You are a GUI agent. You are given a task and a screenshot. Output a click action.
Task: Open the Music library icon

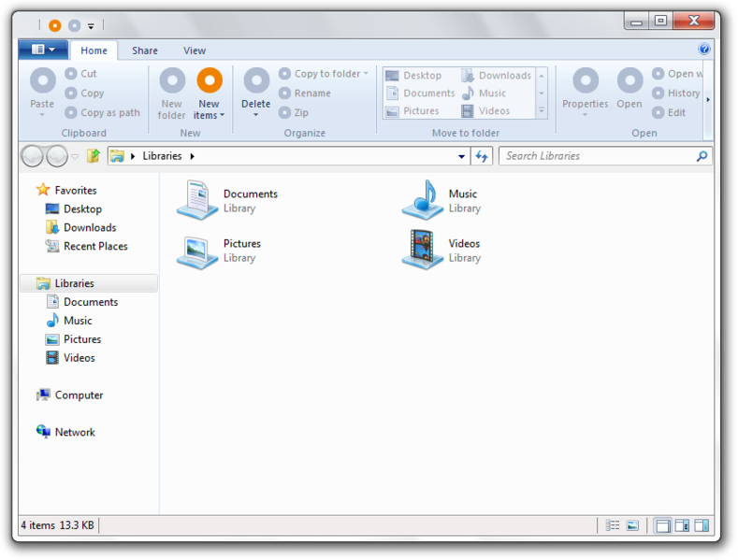pos(422,200)
